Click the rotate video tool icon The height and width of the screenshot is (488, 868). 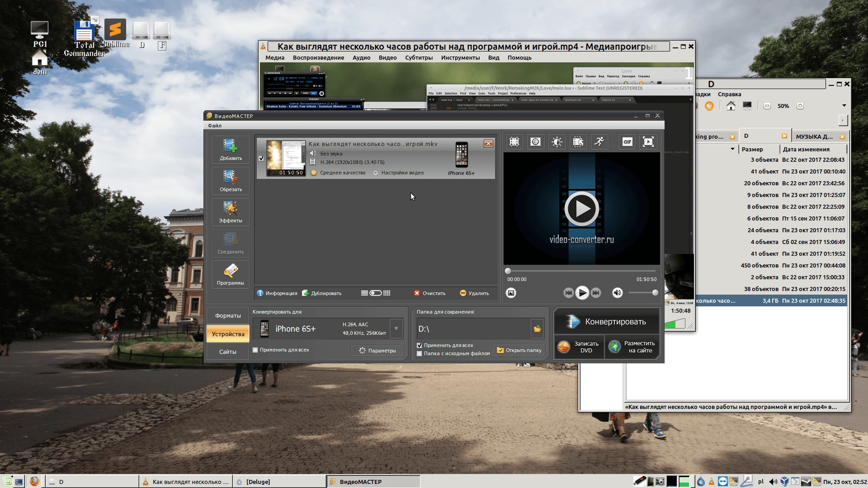click(578, 142)
